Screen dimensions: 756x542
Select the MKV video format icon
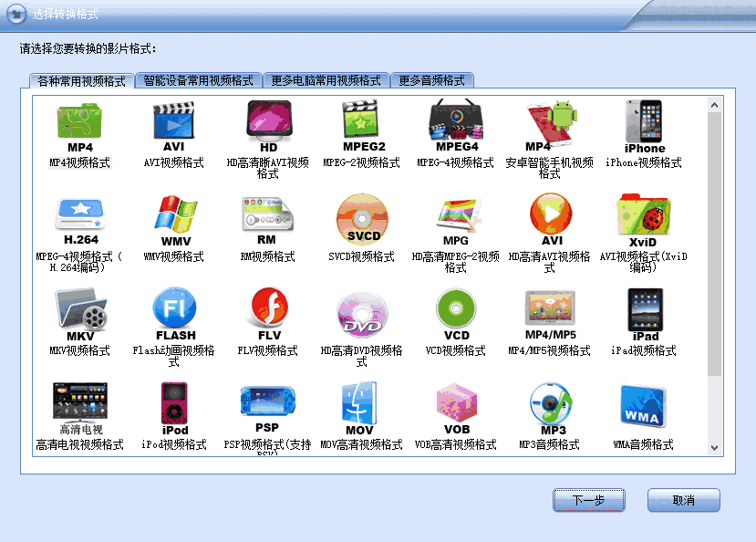click(x=80, y=310)
